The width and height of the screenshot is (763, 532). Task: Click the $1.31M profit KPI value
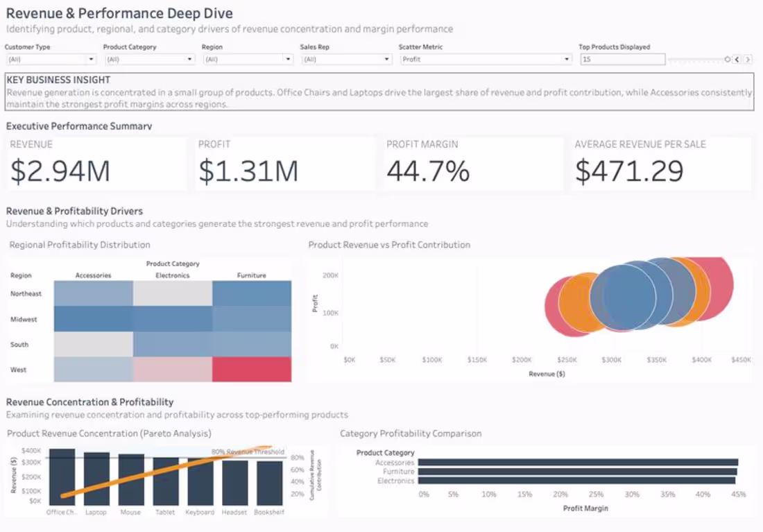click(248, 171)
